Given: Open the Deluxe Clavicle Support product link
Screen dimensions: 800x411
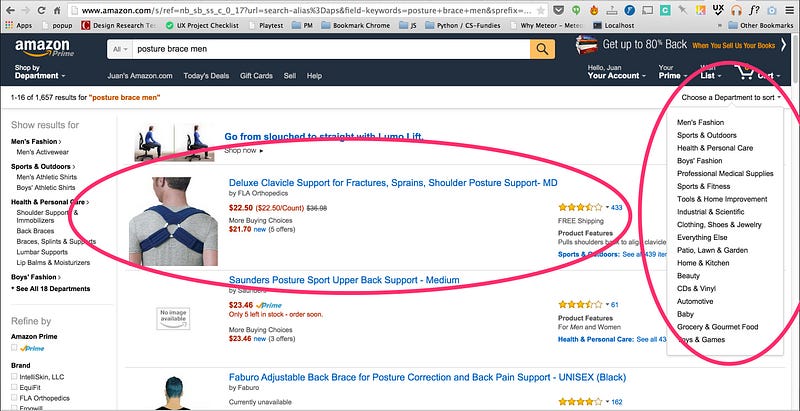Looking at the screenshot, I should coord(393,183).
